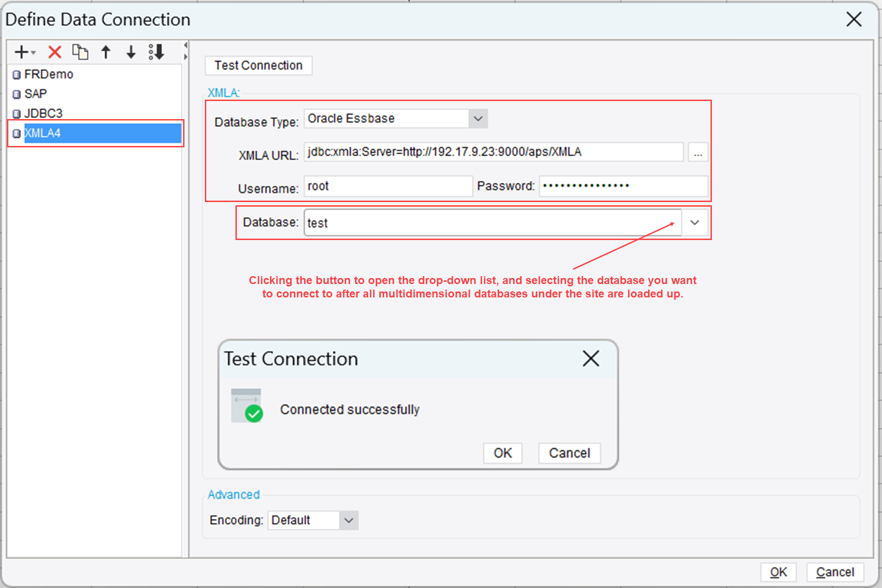
Task: Confirm OK in the Test Connection dialog
Action: pyautogui.click(x=502, y=453)
